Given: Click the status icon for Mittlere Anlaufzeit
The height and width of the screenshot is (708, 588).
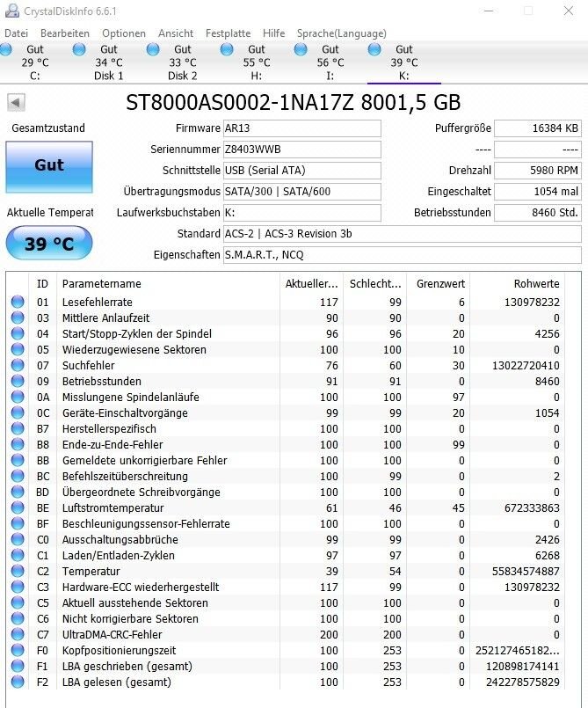Looking at the screenshot, I should pyautogui.click(x=18, y=318).
